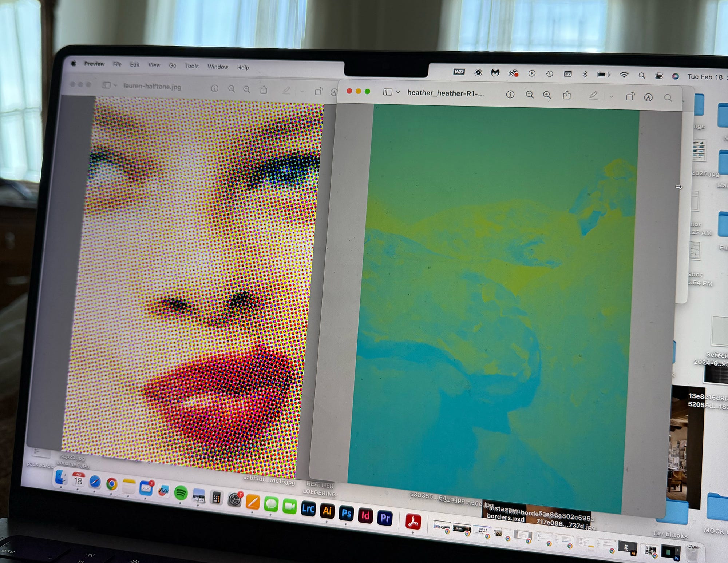
Task: Open the View menu in Preview
Action: [154, 65]
